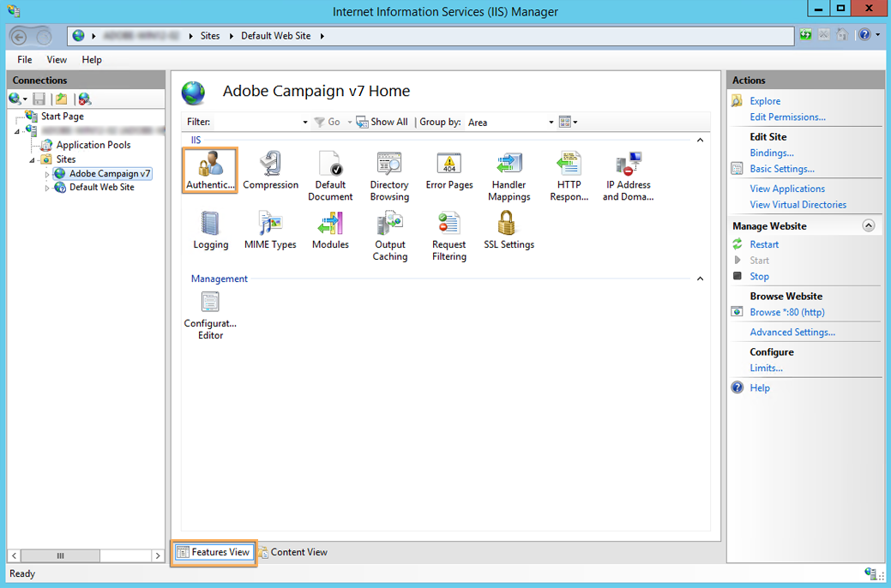891x588 pixels.
Task: Open SSL Settings feature
Action: click(x=509, y=230)
